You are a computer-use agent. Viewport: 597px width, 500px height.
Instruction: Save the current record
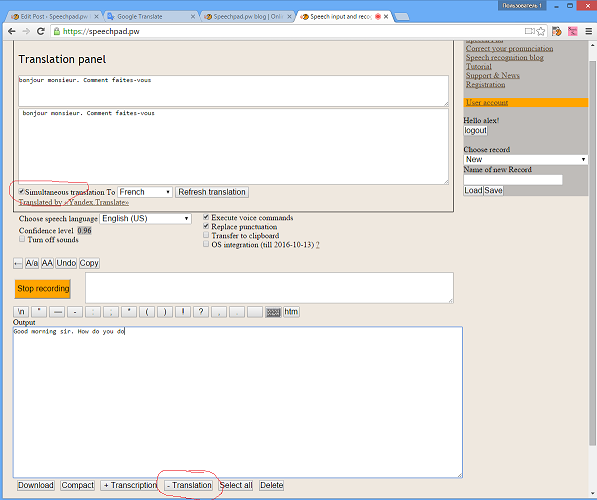pyautogui.click(x=493, y=190)
